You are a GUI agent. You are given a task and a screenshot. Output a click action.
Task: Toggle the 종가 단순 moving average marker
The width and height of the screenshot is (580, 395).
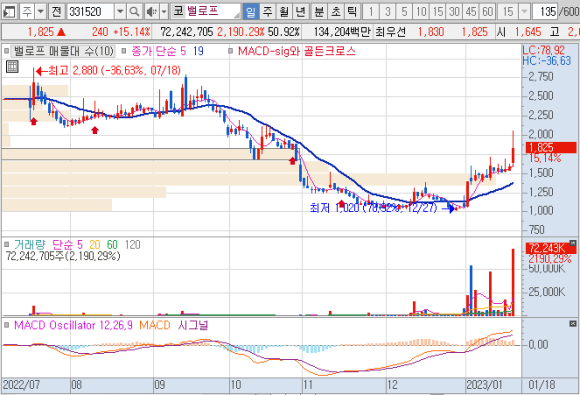[x=124, y=51]
